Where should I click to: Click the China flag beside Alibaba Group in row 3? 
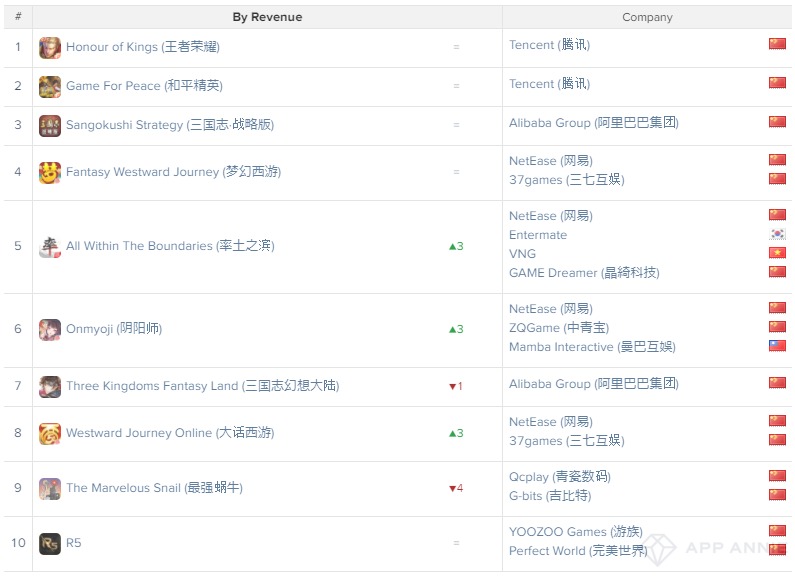[x=777, y=122]
